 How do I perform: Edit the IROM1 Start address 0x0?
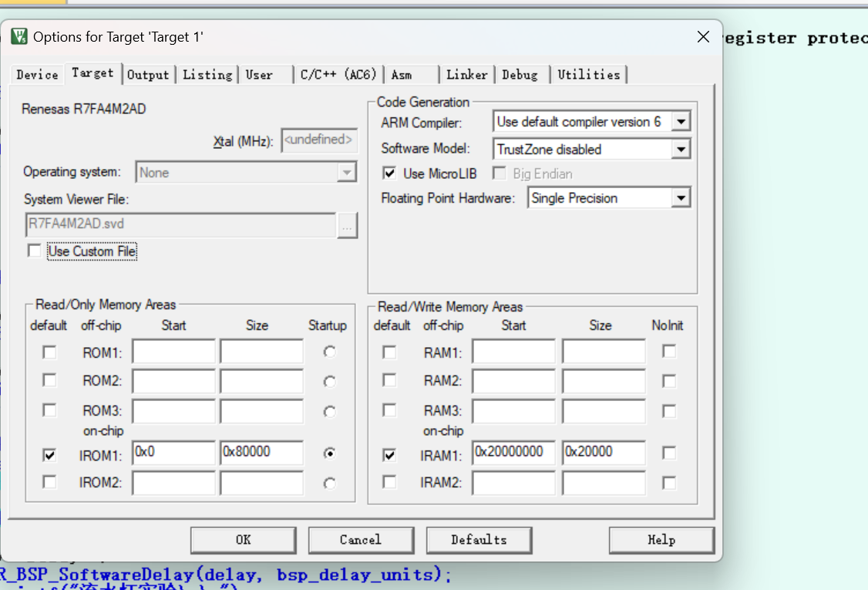coord(173,453)
